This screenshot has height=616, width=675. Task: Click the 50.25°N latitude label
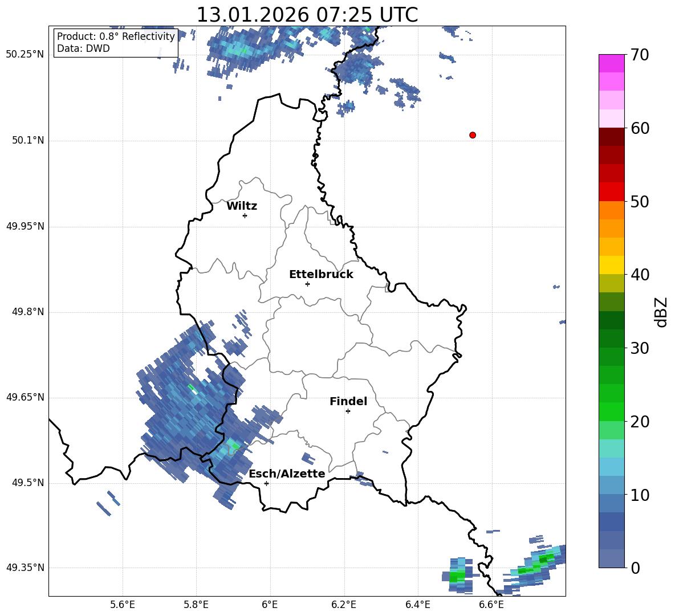tap(25, 55)
